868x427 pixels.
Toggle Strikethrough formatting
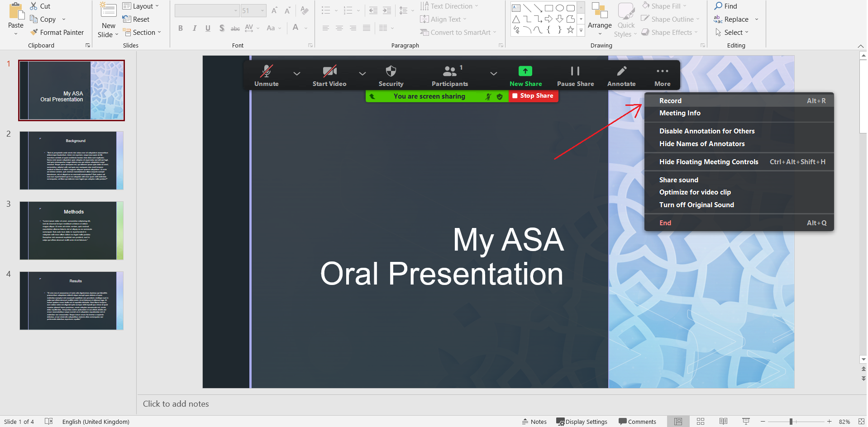pyautogui.click(x=235, y=28)
